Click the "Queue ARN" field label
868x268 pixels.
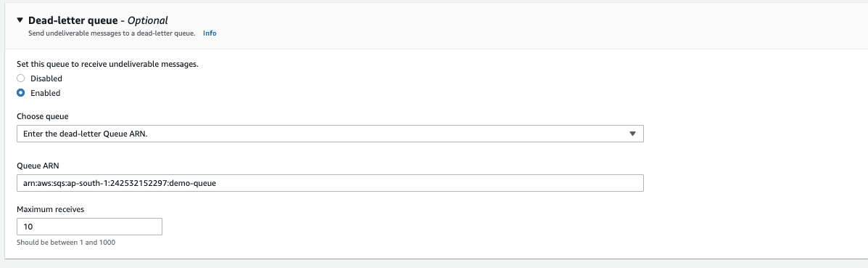(38, 166)
